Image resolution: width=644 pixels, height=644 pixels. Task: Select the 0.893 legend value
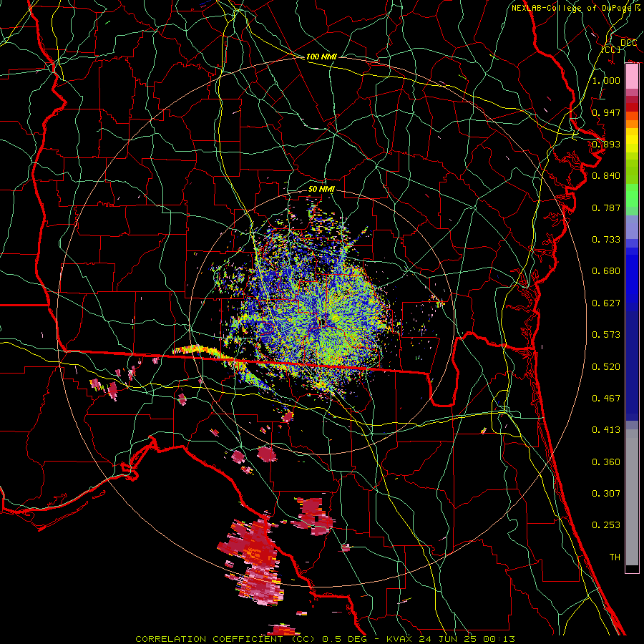(606, 144)
